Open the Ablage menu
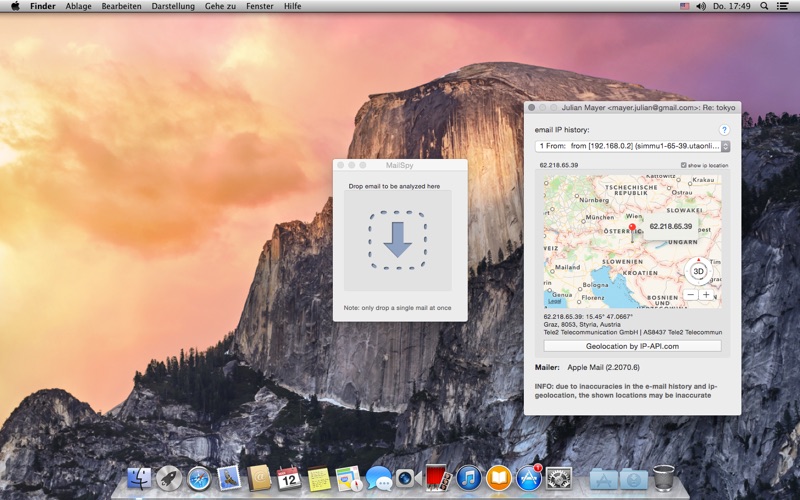Screen dimensions: 800x500 79,6
